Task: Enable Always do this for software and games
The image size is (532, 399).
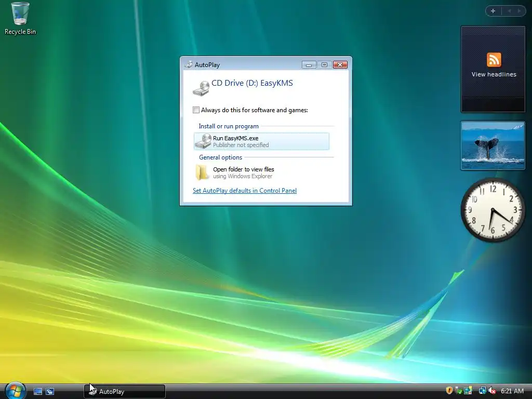Action: click(x=196, y=110)
